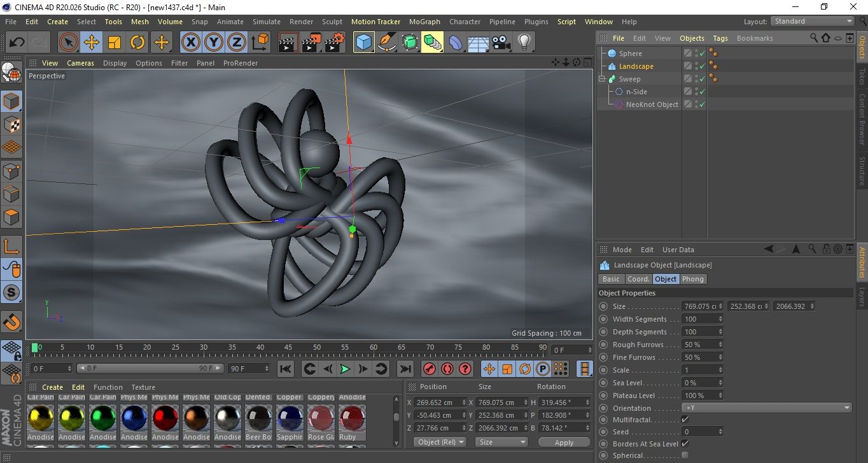The image size is (868, 463).
Task: Open the Light object icon
Action: coord(524,43)
